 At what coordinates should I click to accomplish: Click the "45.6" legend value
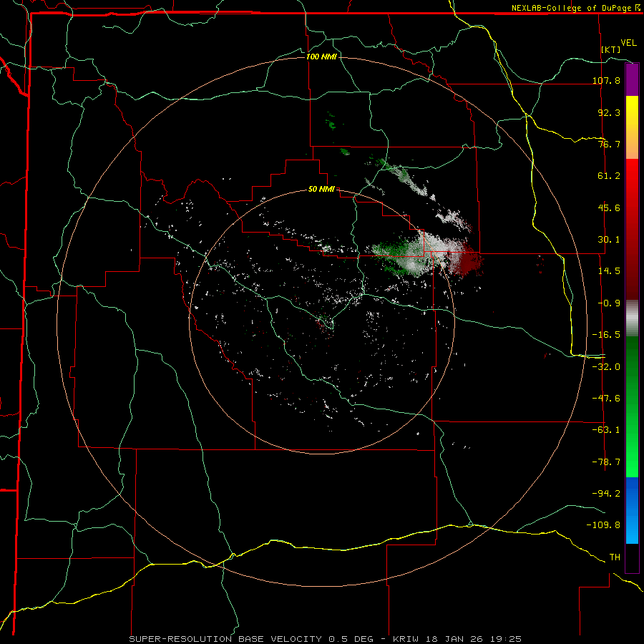pyautogui.click(x=609, y=208)
